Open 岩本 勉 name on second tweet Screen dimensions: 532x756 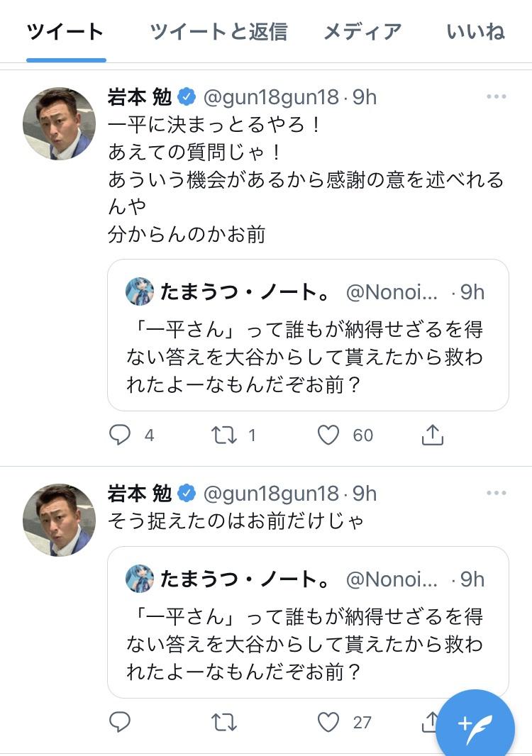coord(140,494)
